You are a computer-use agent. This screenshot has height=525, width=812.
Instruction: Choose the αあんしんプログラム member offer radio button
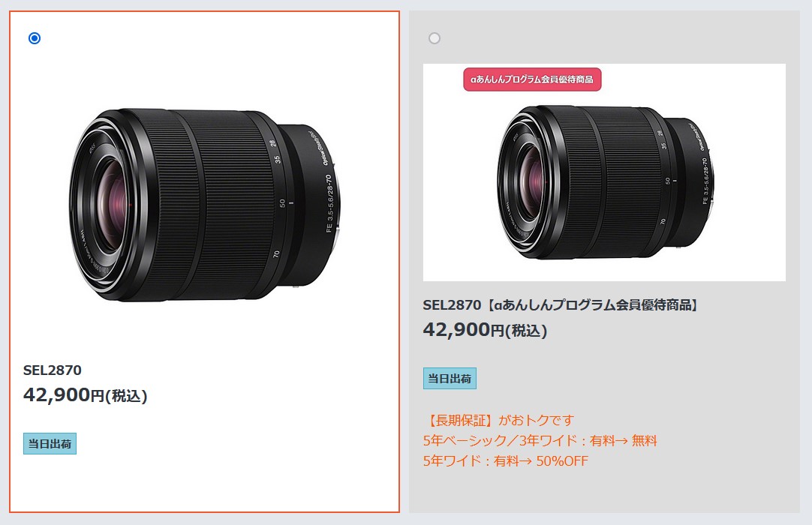435,38
